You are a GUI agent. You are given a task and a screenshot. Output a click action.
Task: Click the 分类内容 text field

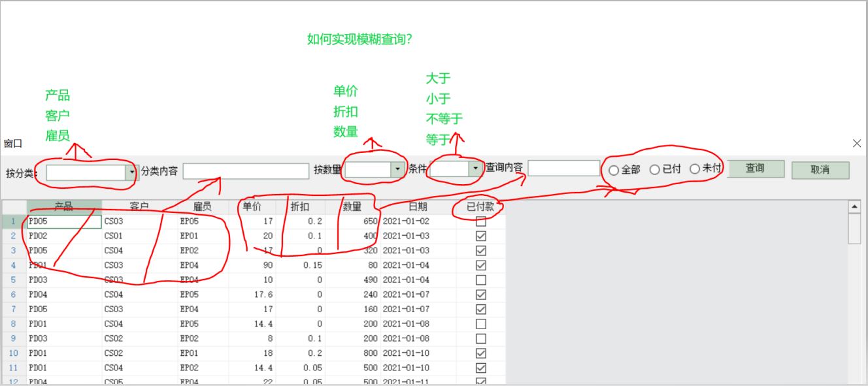[246, 171]
